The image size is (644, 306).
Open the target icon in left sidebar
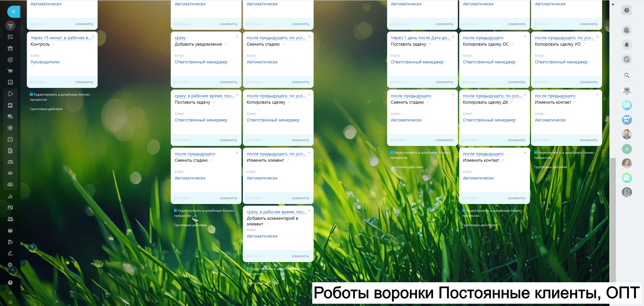pyautogui.click(x=10, y=60)
